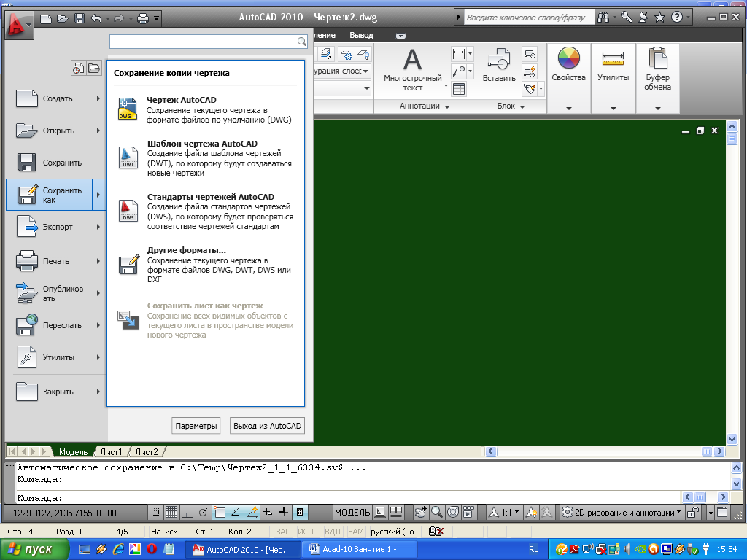Screen dimensions: 747x560
Task: Click the AutoCAD application menu logo button
Action: point(18,24)
